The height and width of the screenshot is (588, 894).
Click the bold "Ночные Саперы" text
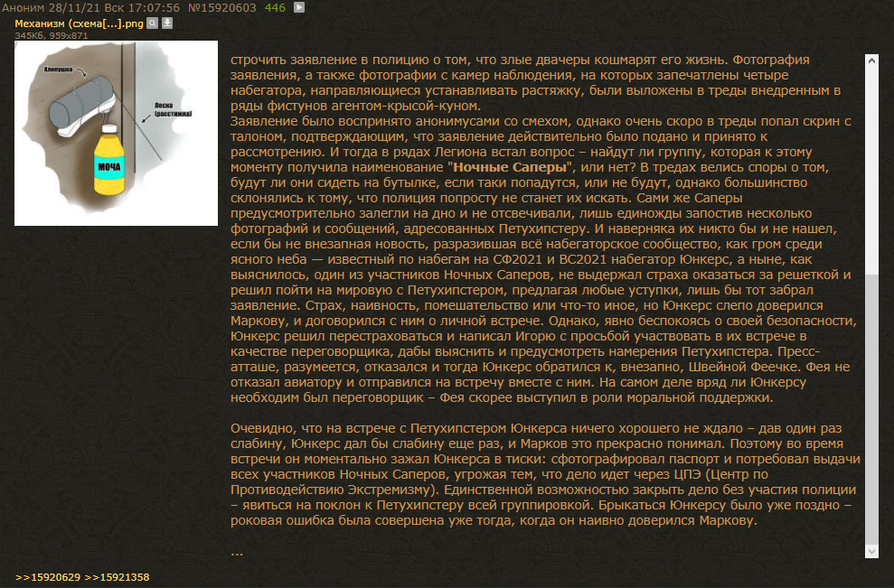(511, 167)
